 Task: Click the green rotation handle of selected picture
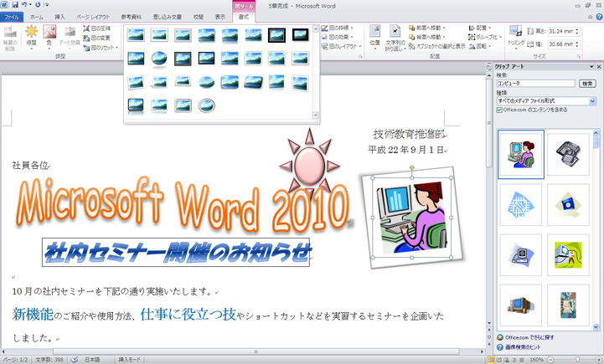(x=412, y=167)
